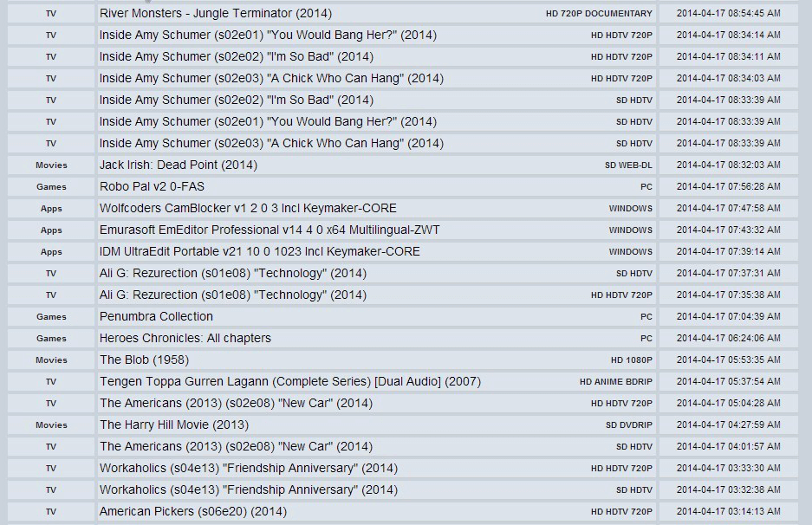The width and height of the screenshot is (812, 525).
Task: Select Heroes Chronicles: All chapters
Action: coord(185,339)
